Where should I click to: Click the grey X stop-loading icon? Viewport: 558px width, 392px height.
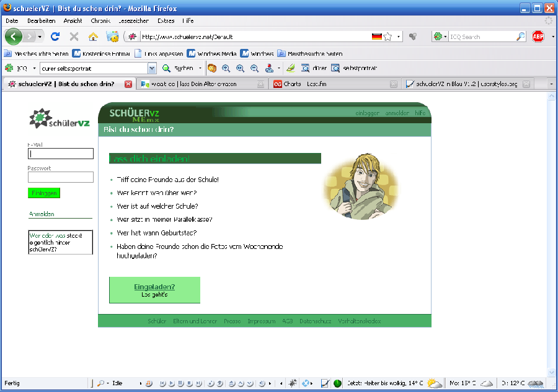pyautogui.click(x=74, y=37)
